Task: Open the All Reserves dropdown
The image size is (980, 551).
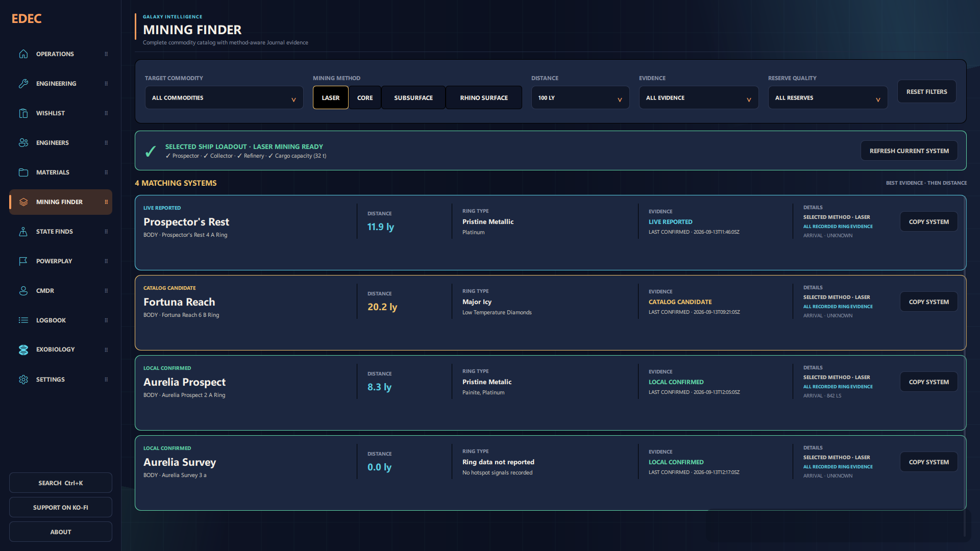Action: 828,97
